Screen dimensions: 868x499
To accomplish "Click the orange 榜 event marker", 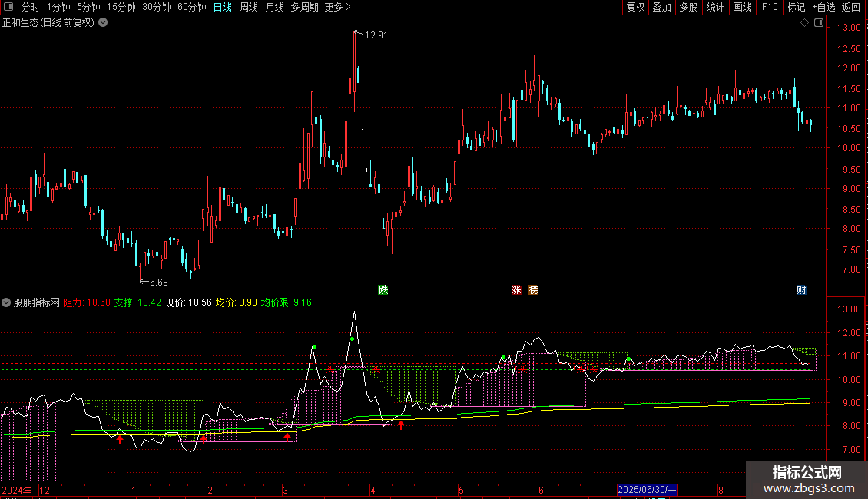I will [533, 290].
